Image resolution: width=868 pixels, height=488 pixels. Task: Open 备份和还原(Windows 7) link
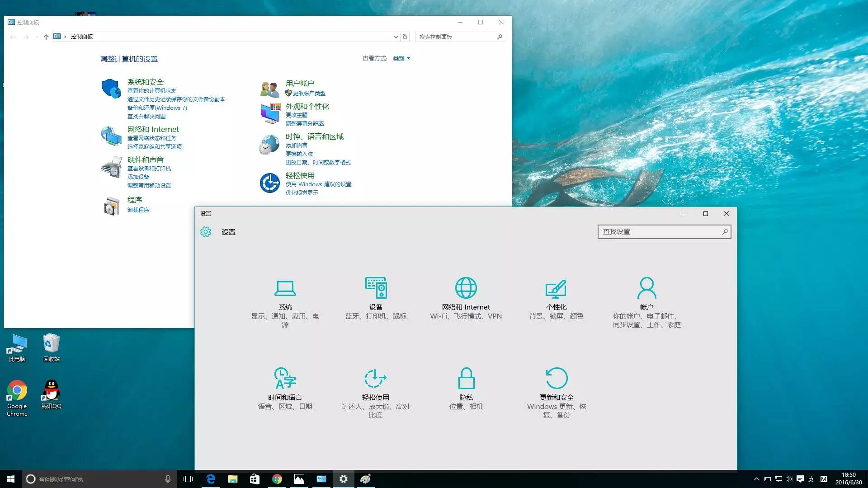point(157,108)
